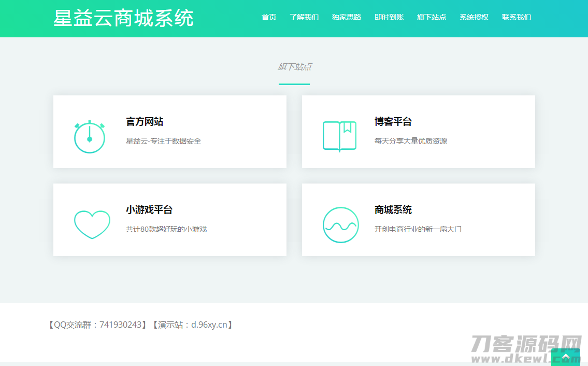Screen dimensions: 588x366
Task: Select the 商城系统 card heading
Action: [x=393, y=210]
